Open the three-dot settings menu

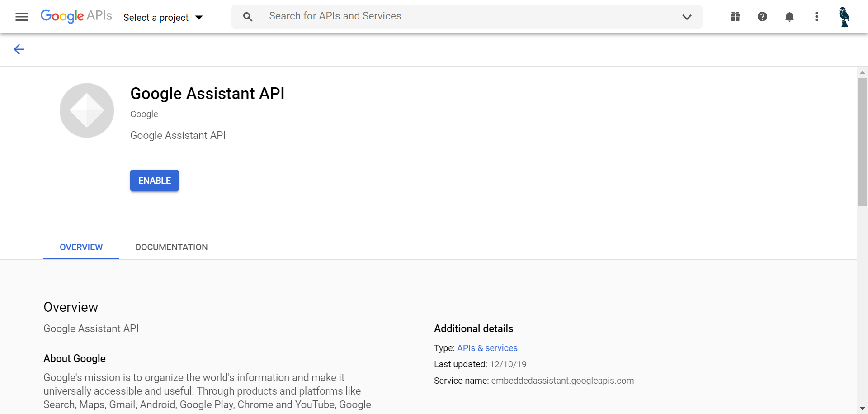pos(816,17)
